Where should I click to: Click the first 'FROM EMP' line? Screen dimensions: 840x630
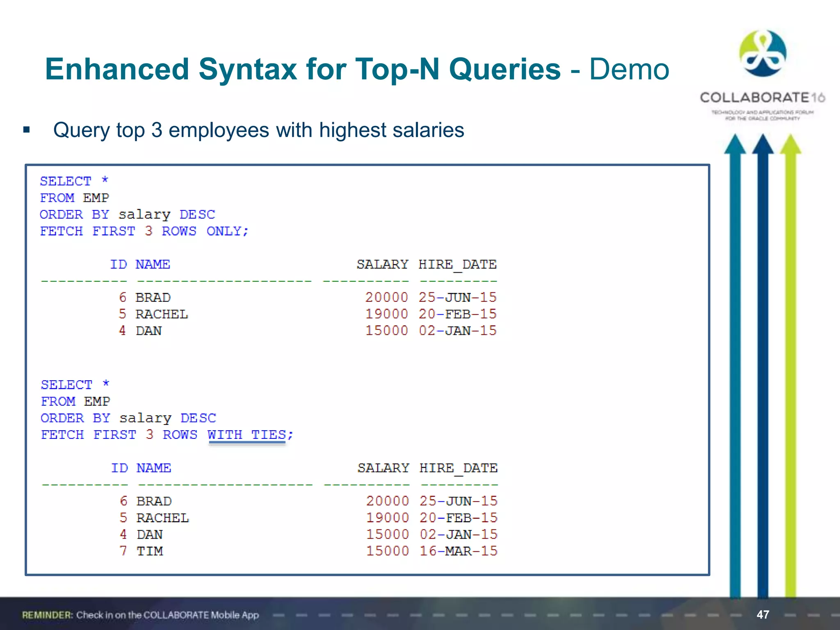75,198
